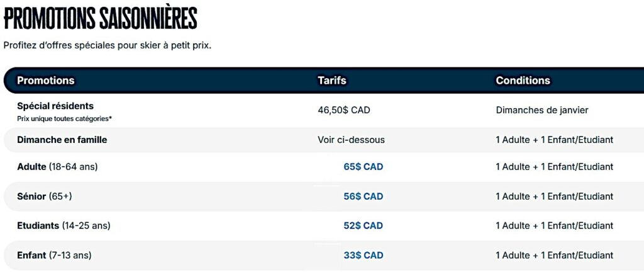Click the Adulte (18-64 ans) label
644x274 pixels.
click(57, 167)
